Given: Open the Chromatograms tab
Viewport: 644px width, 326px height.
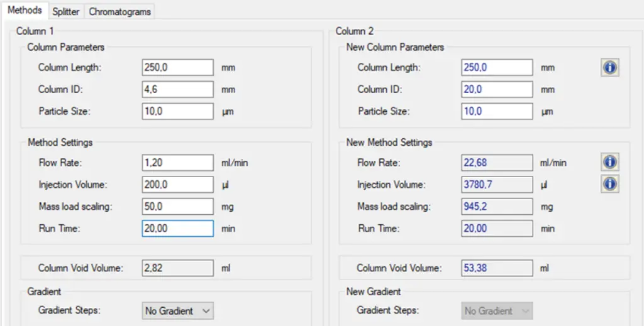Looking at the screenshot, I should pyautogui.click(x=120, y=11).
